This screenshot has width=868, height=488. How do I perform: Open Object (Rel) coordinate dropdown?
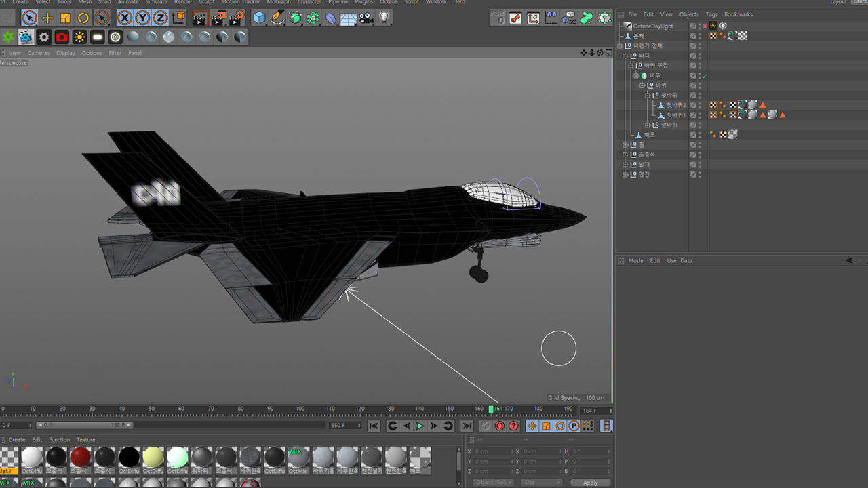pyautogui.click(x=494, y=483)
